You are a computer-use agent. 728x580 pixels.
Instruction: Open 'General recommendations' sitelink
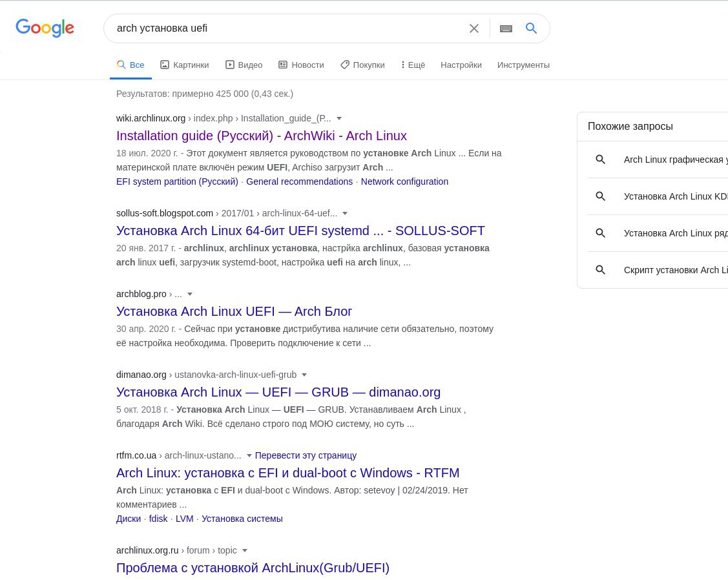[300, 181]
